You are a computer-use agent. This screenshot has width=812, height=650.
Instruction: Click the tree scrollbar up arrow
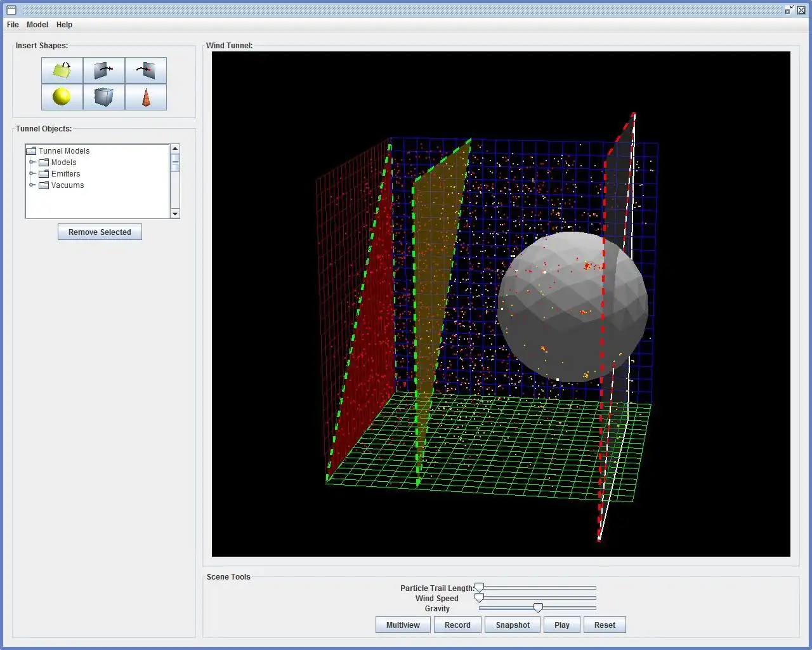click(175, 149)
